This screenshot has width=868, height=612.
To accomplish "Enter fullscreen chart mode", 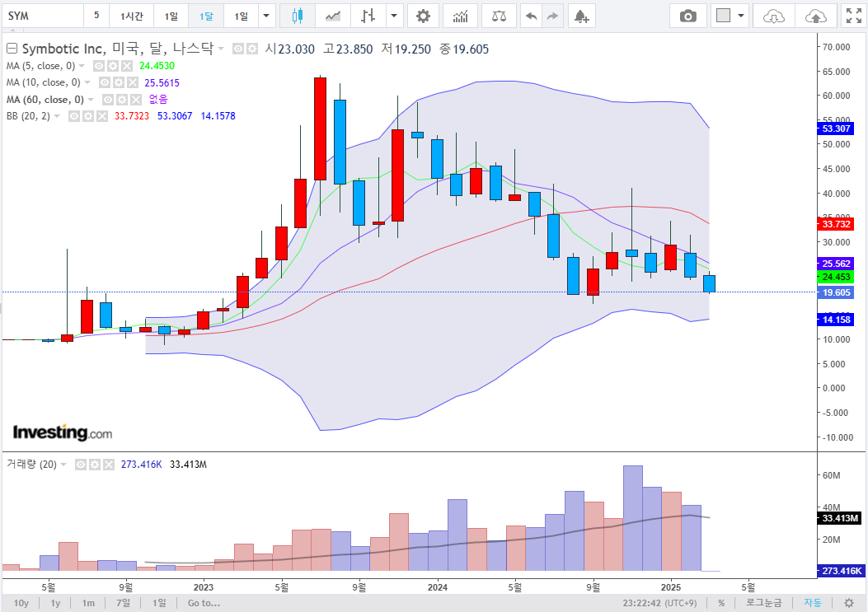I will 854,16.
